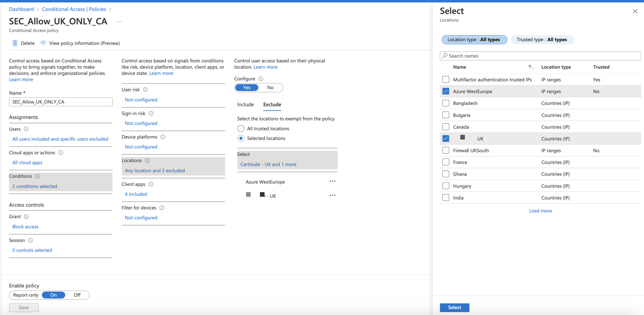This screenshot has width=644, height=315.
Task: Click the info icon beside Locations
Action: coord(147,161)
